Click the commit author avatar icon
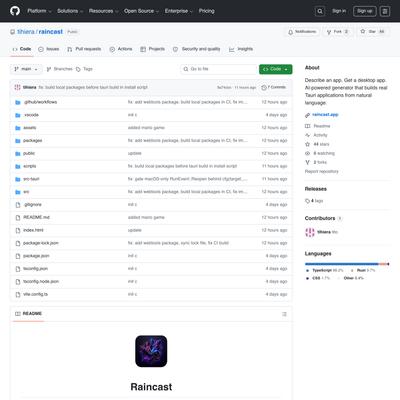400x400 pixels. 17,87
